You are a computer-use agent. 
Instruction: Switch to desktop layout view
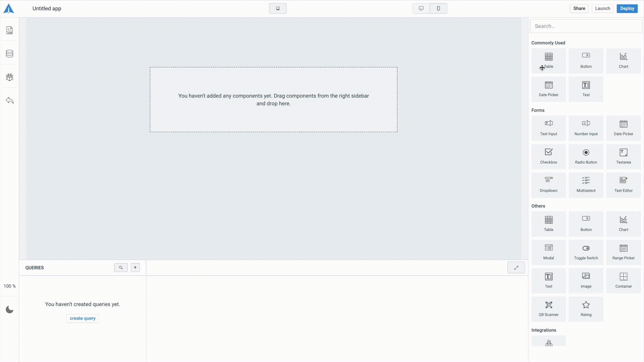click(421, 8)
